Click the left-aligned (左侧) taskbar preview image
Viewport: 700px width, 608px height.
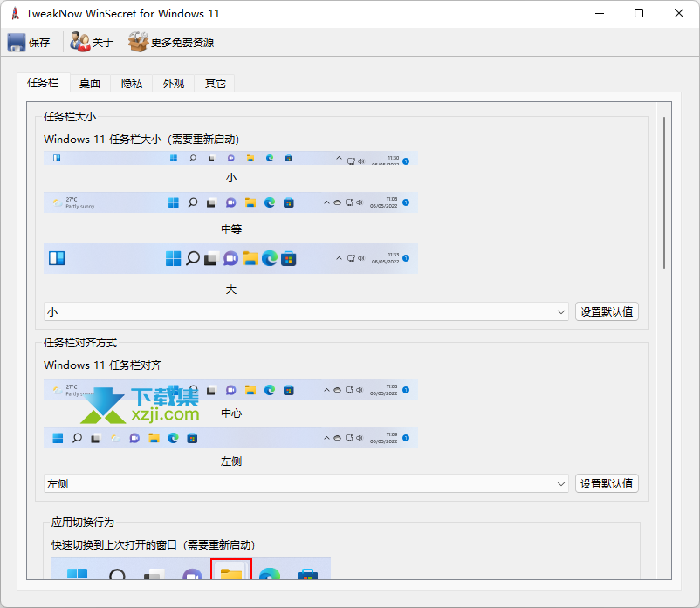pos(230,438)
